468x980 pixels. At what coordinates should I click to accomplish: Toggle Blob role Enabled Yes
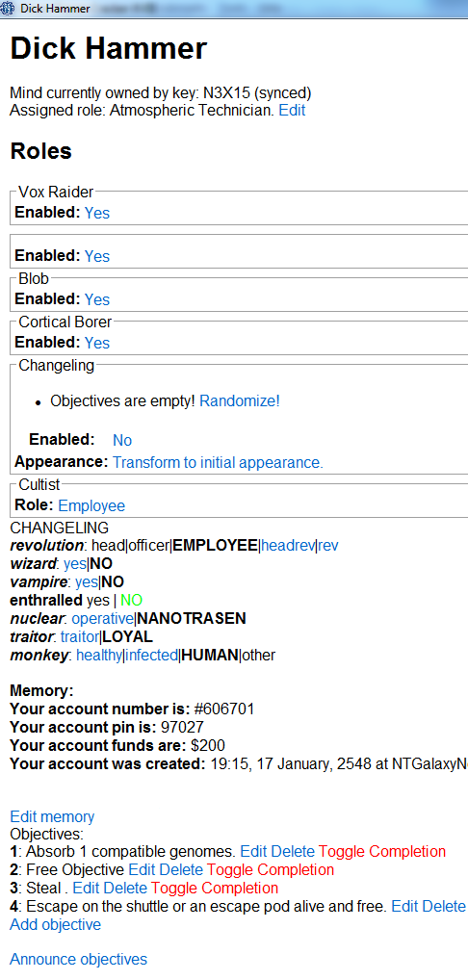(97, 299)
